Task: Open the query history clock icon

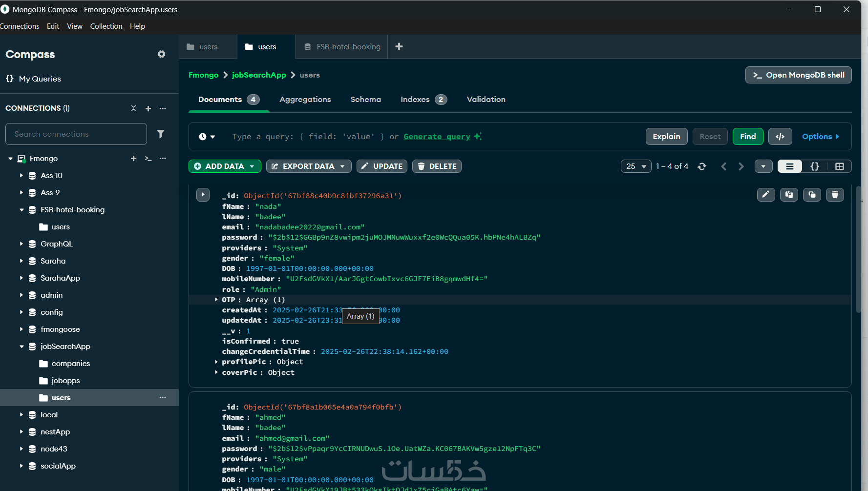Action: pyautogui.click(x=207, y=137)
